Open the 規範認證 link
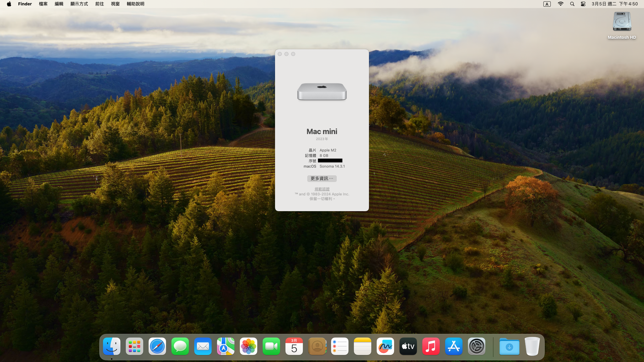Viewport: 644px width, 362px height. click(x=322, y=189)
